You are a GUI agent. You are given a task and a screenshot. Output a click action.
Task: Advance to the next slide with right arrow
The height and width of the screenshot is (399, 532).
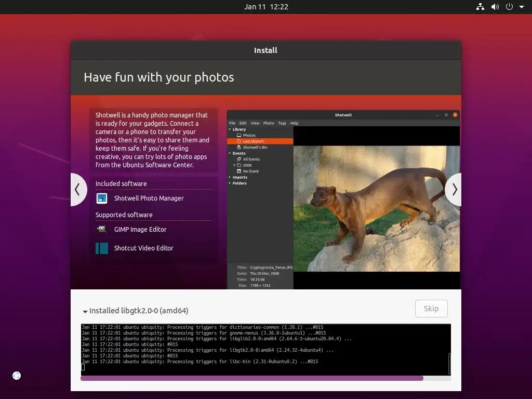coord(454,190)
